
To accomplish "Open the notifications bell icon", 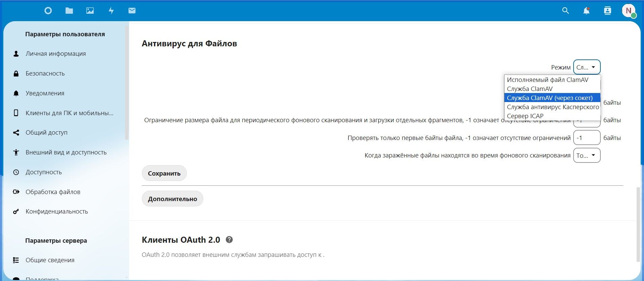I will [x=586, y=11].
